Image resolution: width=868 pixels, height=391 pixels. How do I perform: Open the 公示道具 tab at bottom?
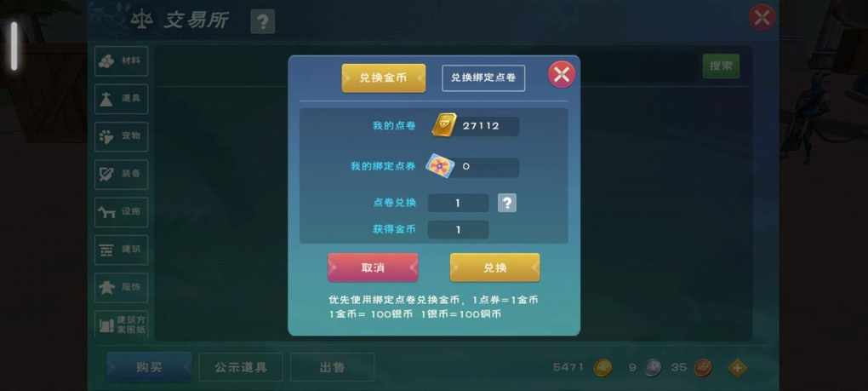[241, 367]
